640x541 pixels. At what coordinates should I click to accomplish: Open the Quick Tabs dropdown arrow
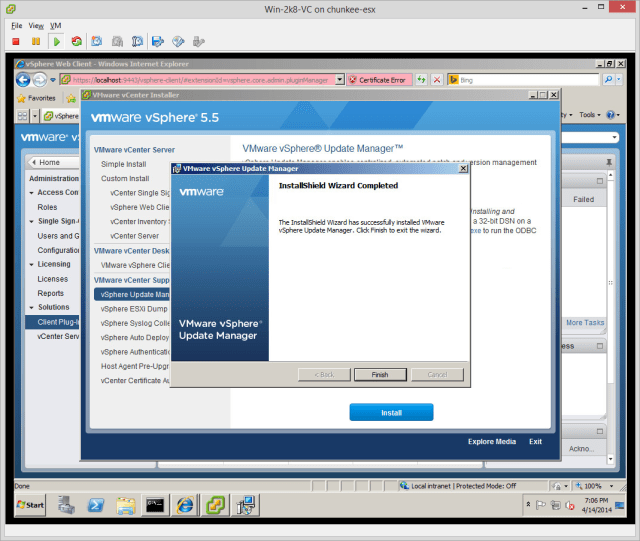coord(35,116)
